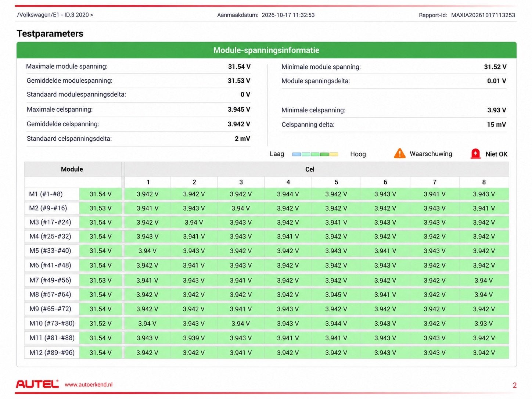
Task: Select the Gemiddelde modulespanning value 31.53 V
Action: click(239, 80)
